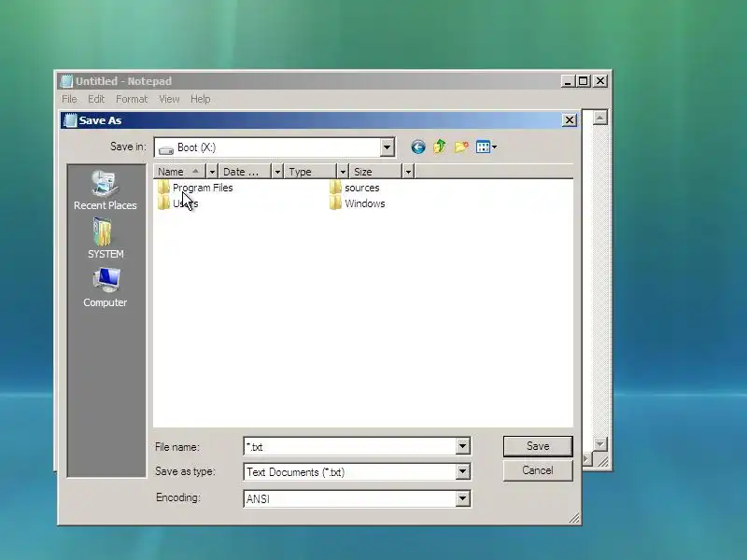This screenshot has height=560, width=747.
Task: Open the Views menu icon
Action: (486, 147)
